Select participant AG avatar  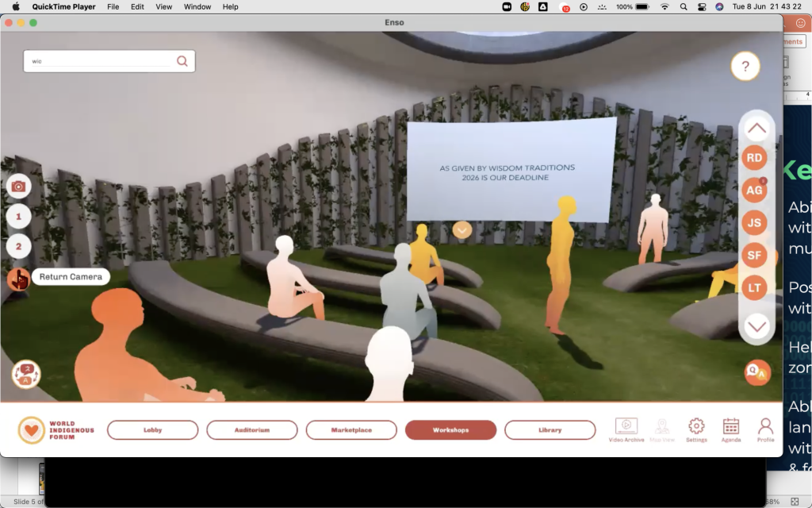(754, 190)
